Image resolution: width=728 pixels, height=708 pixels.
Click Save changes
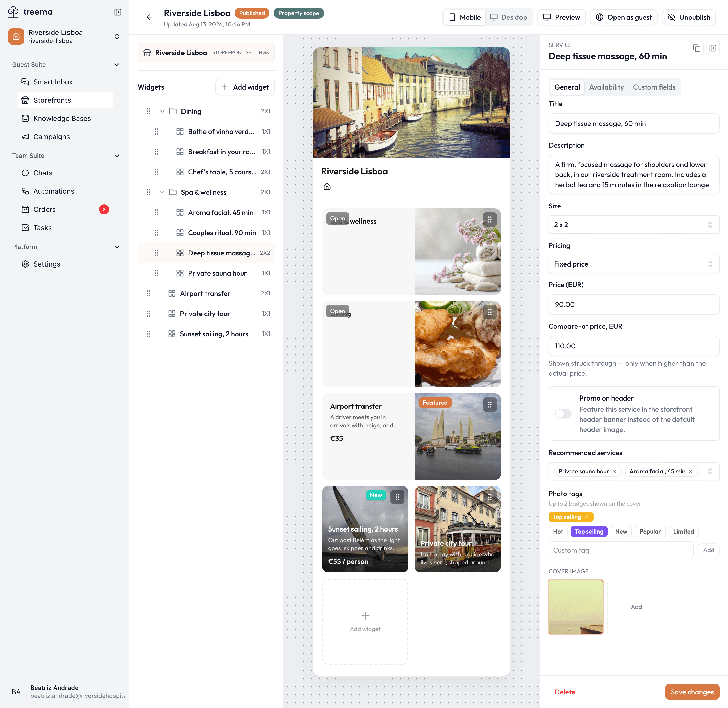[692, 692]
